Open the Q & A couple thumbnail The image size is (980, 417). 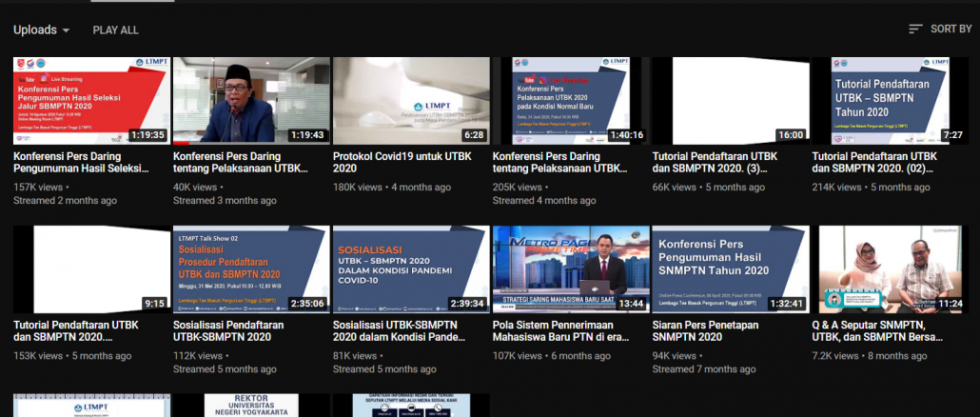890,269
